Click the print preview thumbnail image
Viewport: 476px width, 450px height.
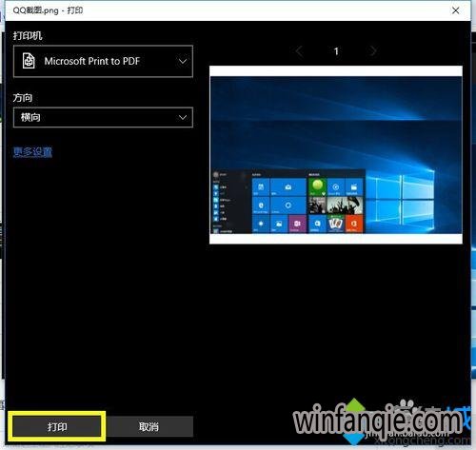tap(336, 155)
